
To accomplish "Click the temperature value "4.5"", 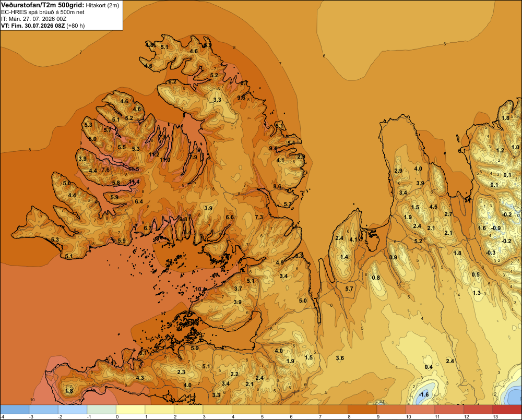I will click(433, 207).
